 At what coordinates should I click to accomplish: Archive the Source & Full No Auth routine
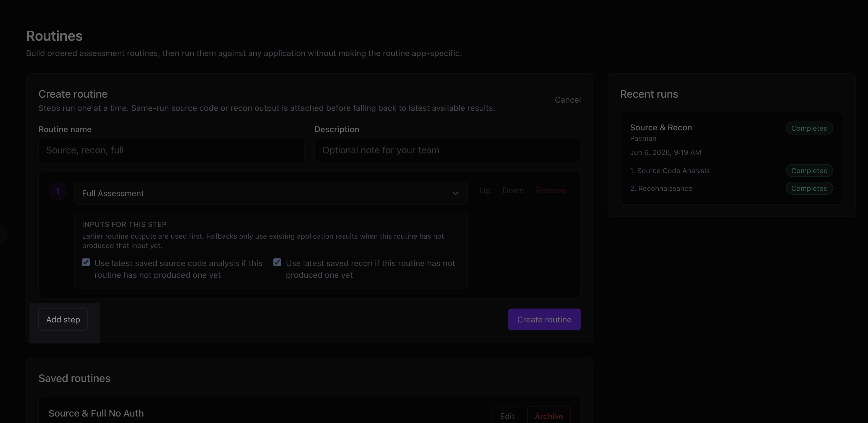click(x=549, y=416)
